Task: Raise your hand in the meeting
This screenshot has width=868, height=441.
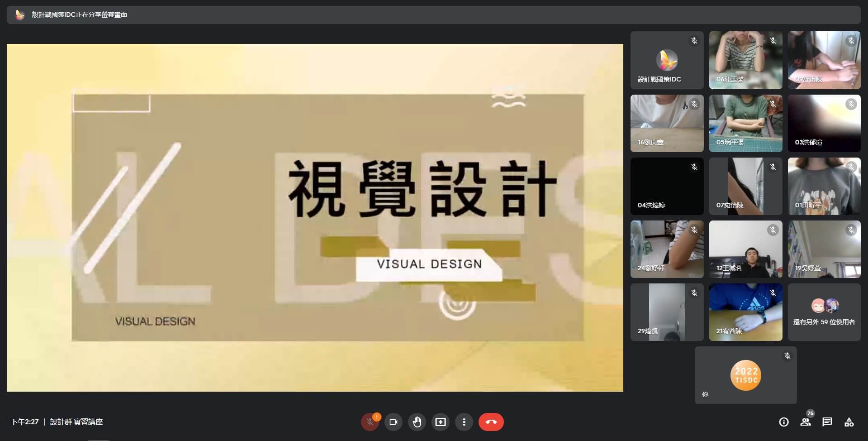Action: coord(417,422)
